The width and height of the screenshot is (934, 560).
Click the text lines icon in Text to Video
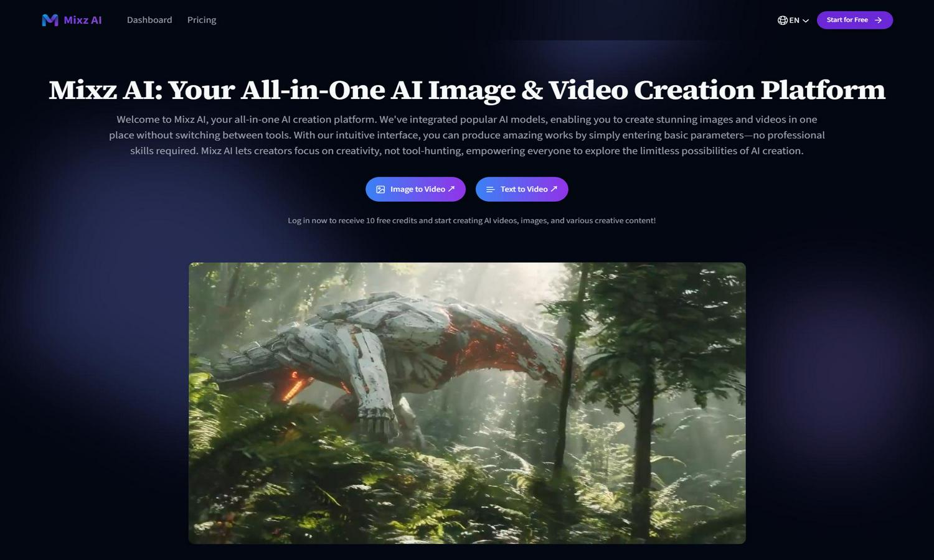point(490,189)
